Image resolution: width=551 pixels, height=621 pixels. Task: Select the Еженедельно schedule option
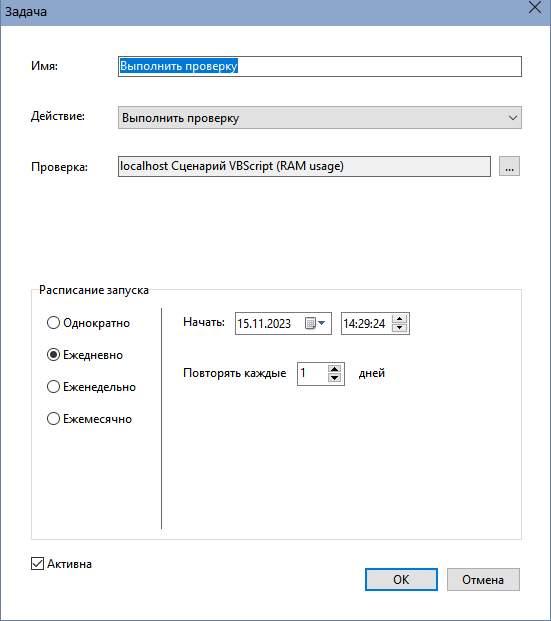92,387
